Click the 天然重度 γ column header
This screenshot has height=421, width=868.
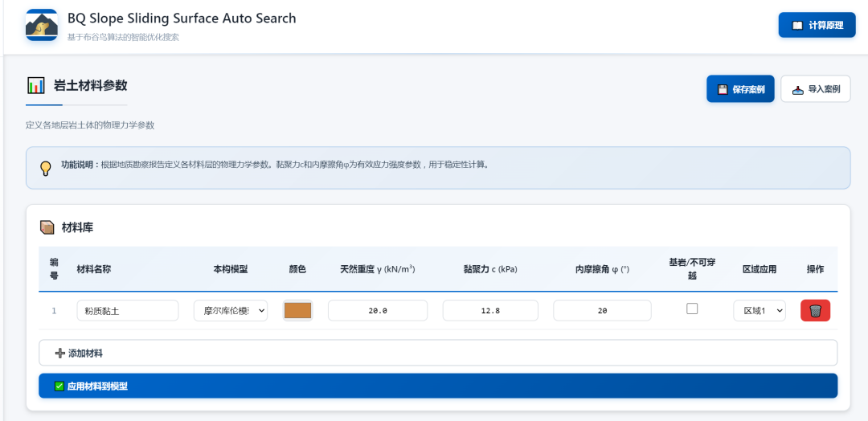[x=378, y=269]
